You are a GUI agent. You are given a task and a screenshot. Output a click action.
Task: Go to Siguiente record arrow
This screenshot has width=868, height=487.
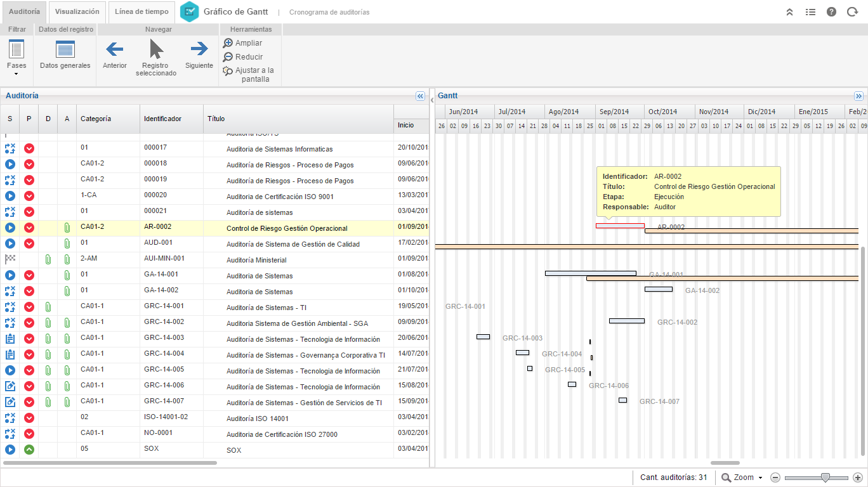point(199,55)
